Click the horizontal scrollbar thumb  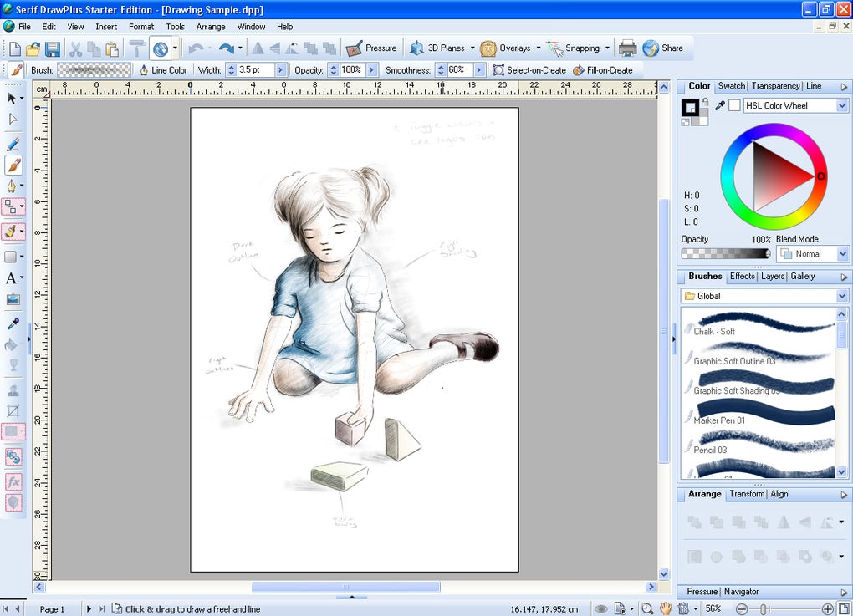pyautogui.click(x=346, y=588)
